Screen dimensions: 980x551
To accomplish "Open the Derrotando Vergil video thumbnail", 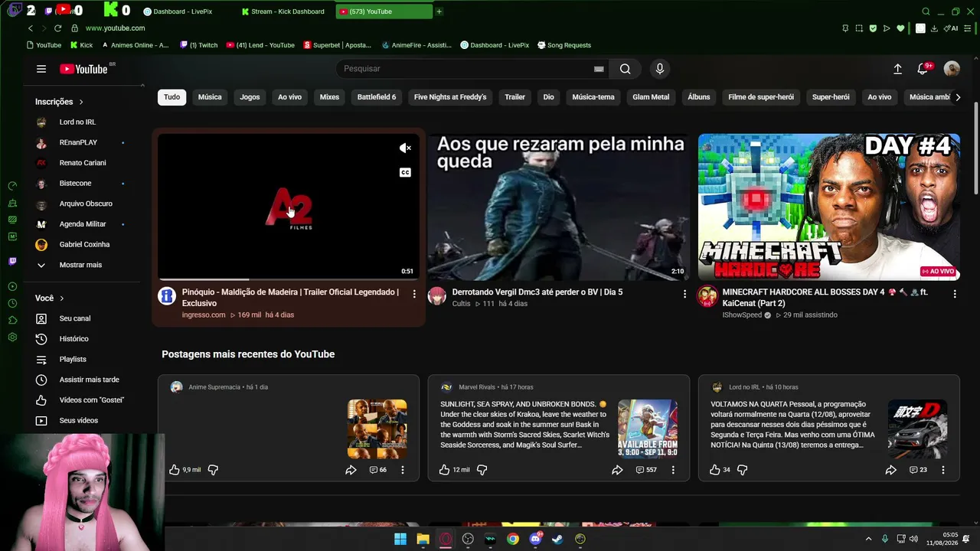I will pyautogui.click(x=559, y=207).
